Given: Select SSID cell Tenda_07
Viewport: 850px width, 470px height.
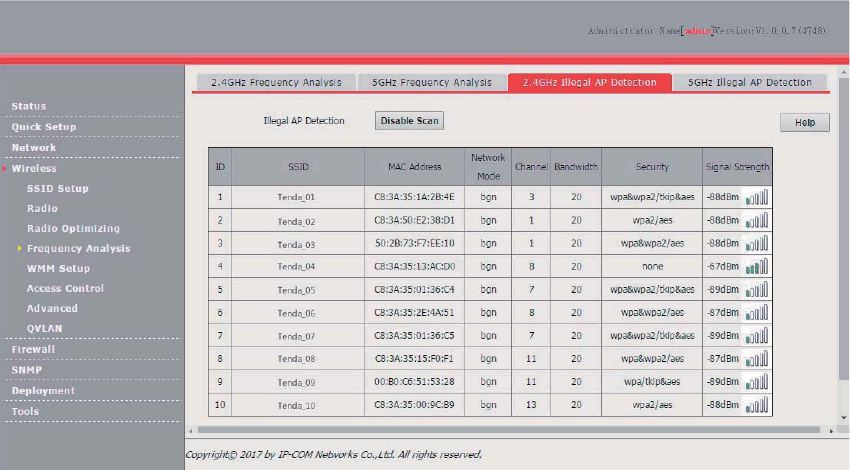Looking at the screenshot, I should pos(296,336).
